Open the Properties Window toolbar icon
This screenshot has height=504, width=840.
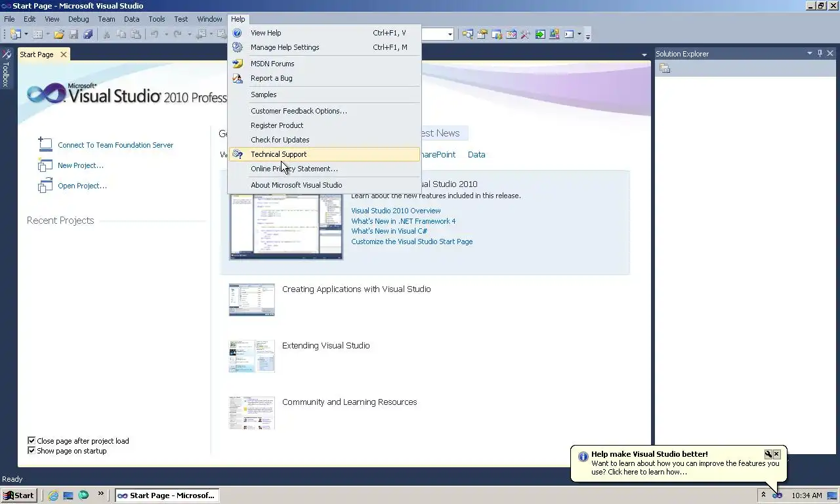coord(482,34)
